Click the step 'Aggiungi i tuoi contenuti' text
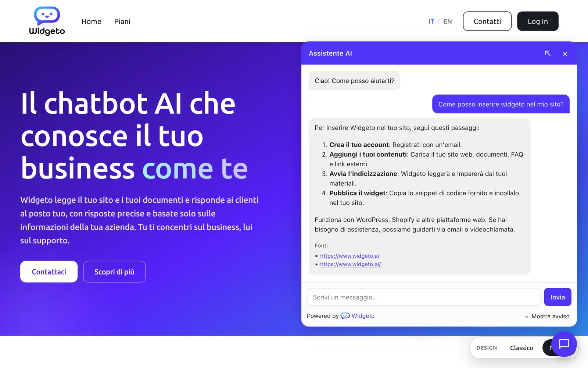The height and width of the screenshot is (368, 588). coord(368,154)
